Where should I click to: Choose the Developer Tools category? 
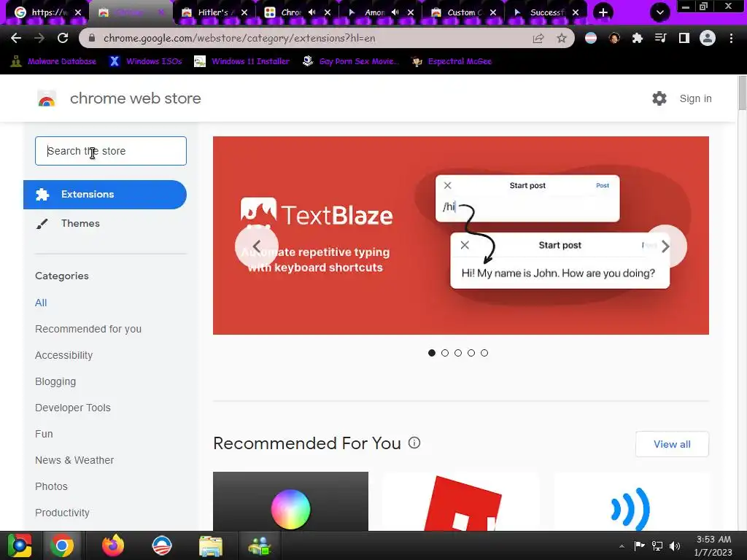click(73, 408)
